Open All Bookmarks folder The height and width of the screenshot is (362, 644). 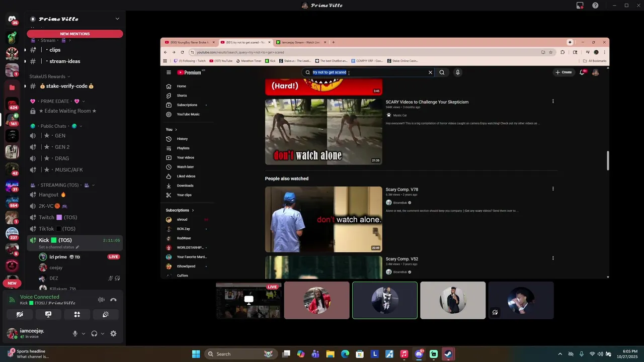594,61
